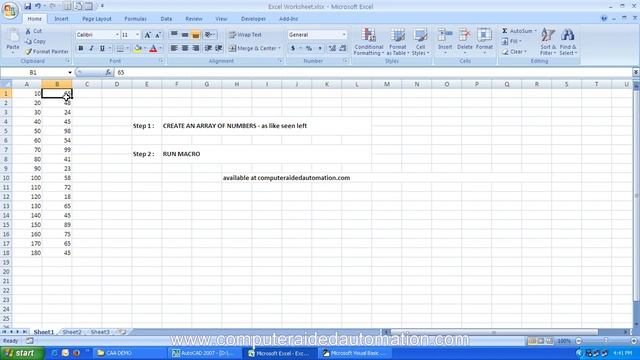The width and height of the screenshot is (640, 360).
Task: Switch to the Data tab
Action: click(x=166, y=19)
